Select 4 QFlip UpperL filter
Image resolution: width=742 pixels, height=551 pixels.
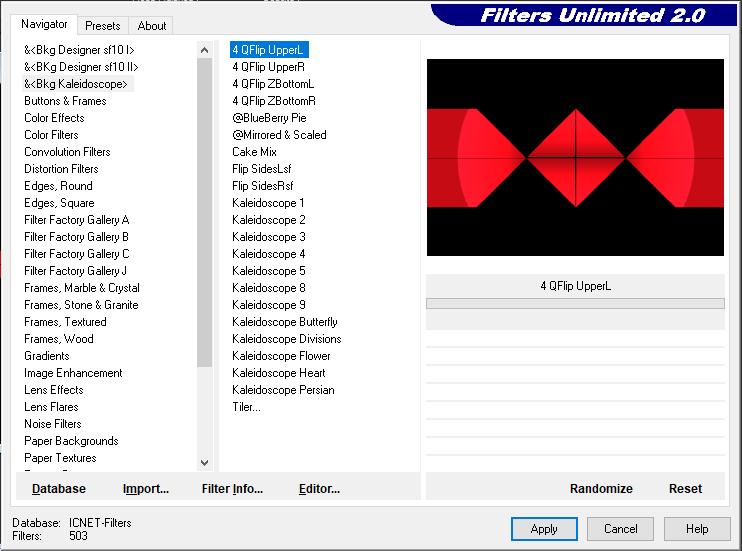[x=268, y=50]
